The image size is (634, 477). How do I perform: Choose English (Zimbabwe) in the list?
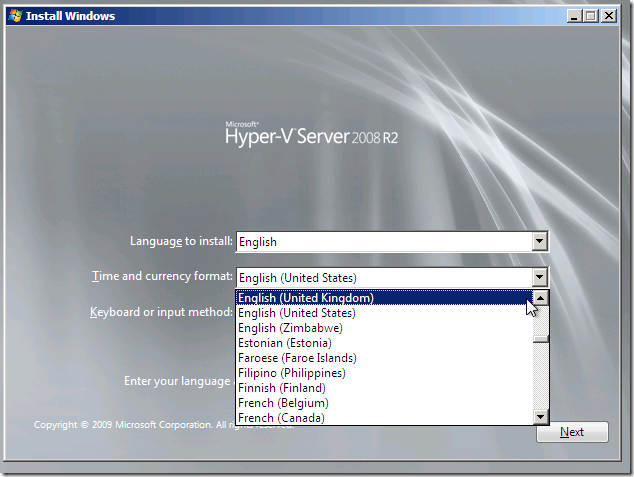coord(380,328)
